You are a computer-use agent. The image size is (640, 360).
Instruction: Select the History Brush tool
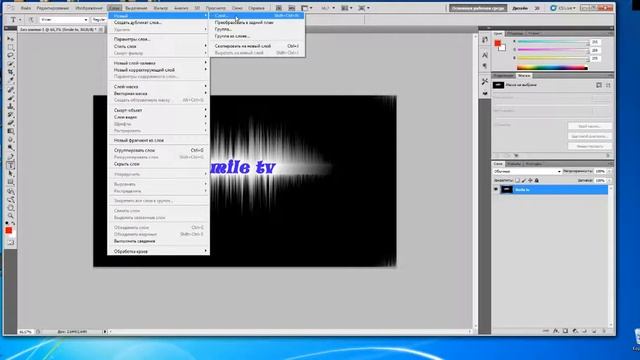tap(11, 115)
